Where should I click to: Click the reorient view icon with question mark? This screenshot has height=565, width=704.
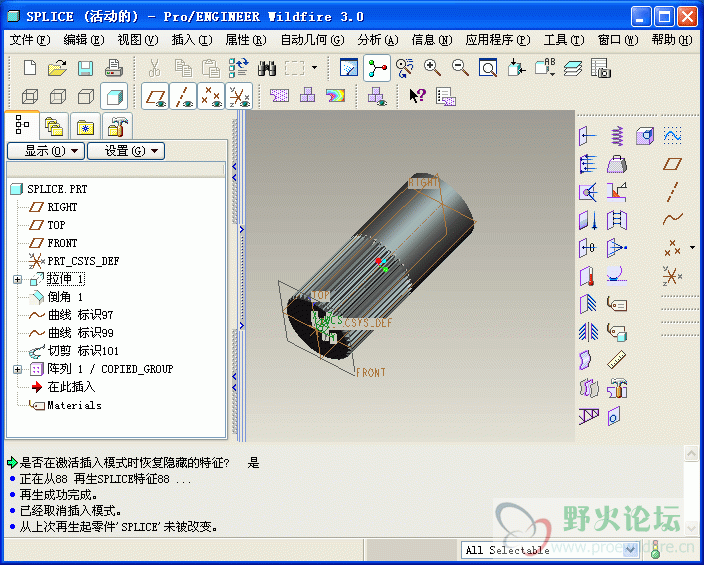click(405, 68)
